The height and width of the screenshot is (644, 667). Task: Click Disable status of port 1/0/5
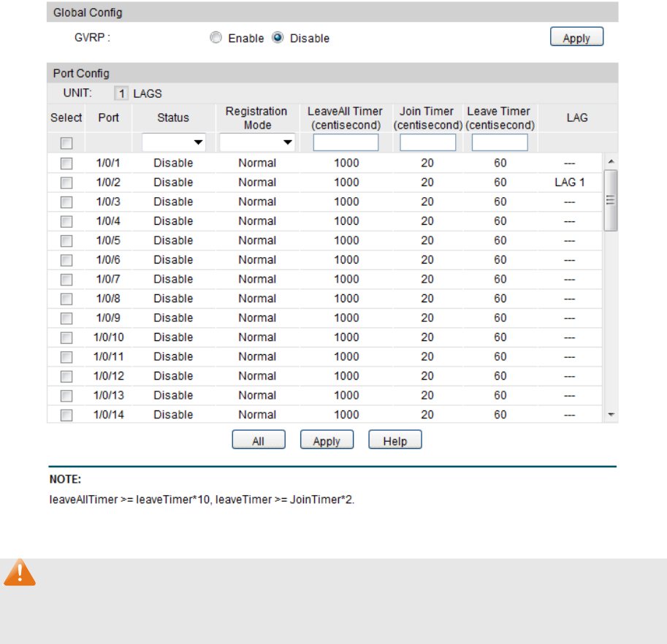pyautogui.click(x=173, y=240)
